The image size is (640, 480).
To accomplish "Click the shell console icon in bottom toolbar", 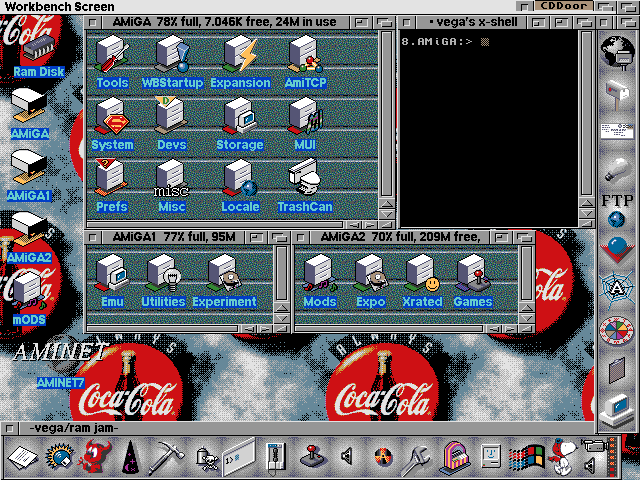I will coord(239,457).
